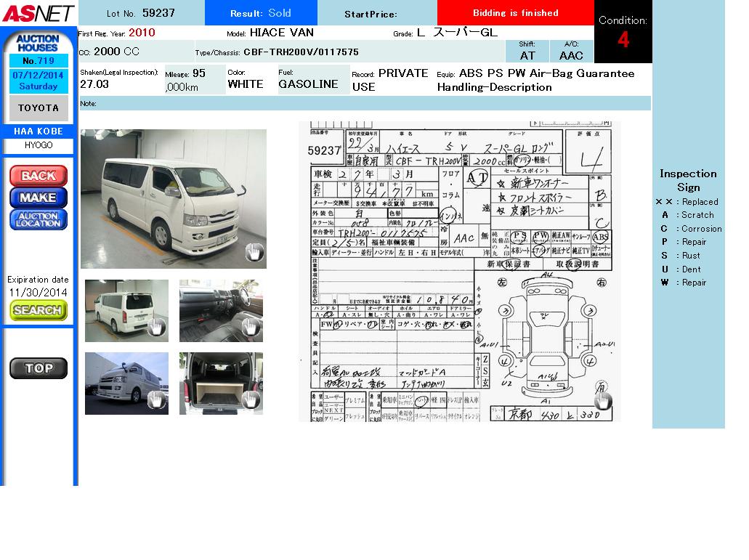The height and width of the screenshot is (560, 749).
Task: Click hand icon on open cargo thumbnail
Action: click(251, 399)
